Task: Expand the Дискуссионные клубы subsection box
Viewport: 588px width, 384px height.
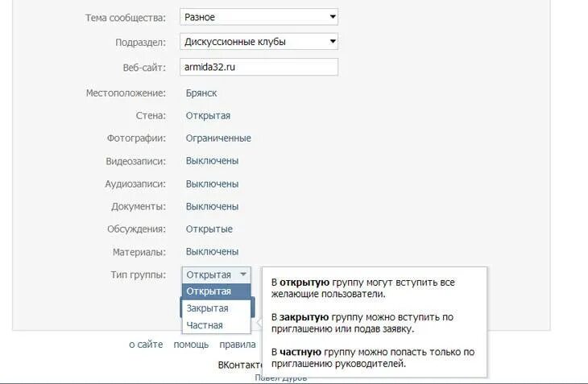Action: point(259,42)
